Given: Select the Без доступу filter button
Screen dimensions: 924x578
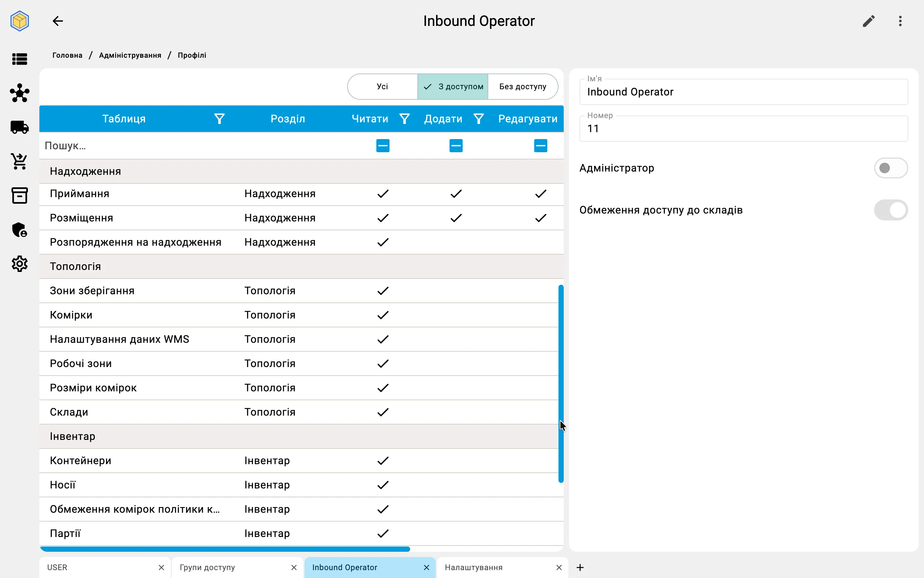Looking at the screenshot, I should click(x=523, y=86).
